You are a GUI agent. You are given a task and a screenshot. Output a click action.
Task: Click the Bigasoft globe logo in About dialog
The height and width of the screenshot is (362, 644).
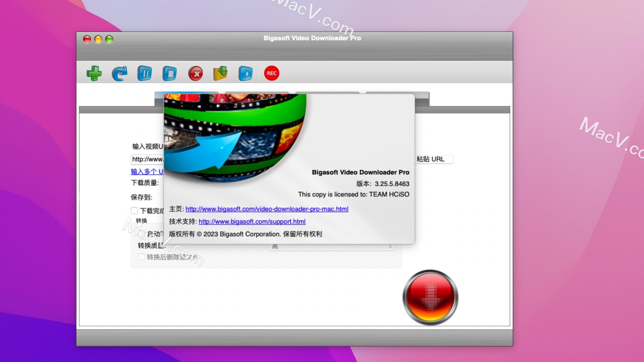pyautogui.click(x=235, y=137)
